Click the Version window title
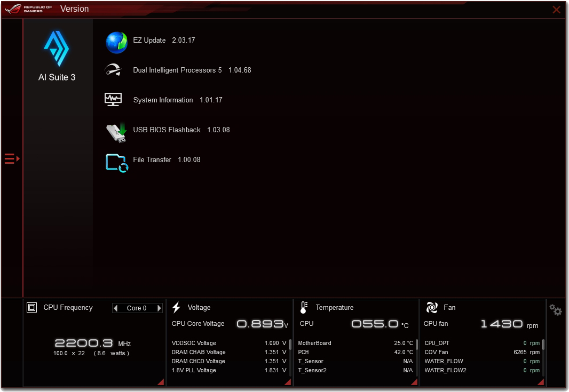 coord(74,9)
